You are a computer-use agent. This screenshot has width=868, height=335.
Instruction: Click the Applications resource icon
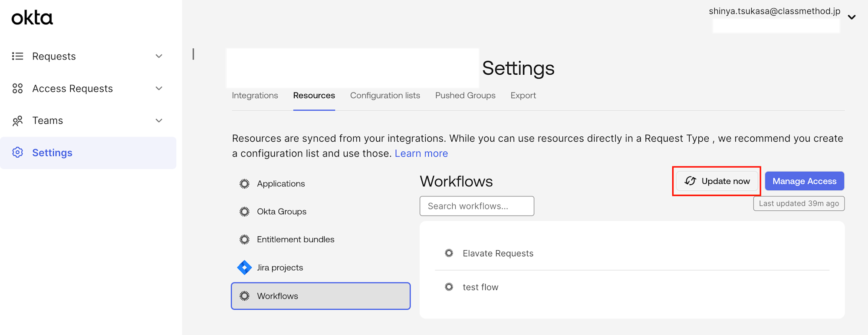click(244, 184)
